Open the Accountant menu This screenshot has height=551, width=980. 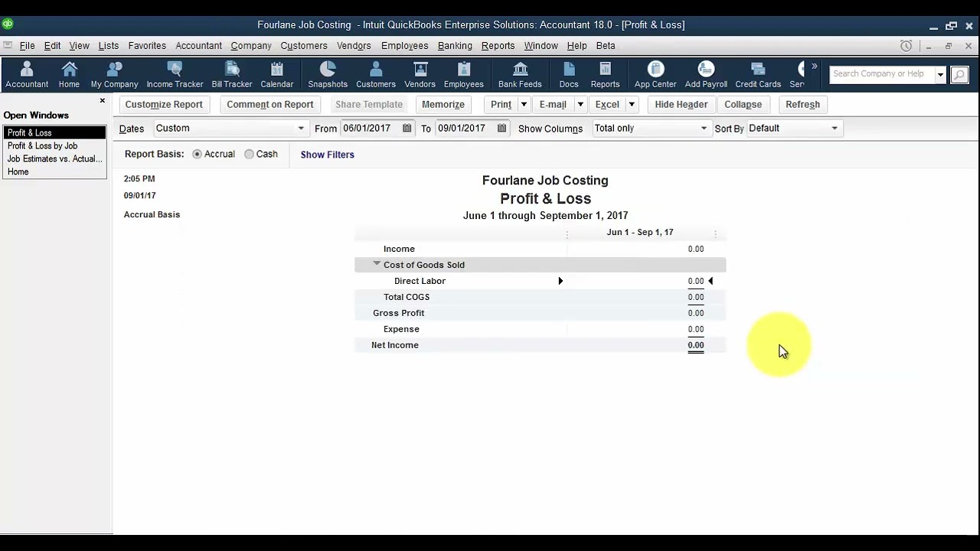tap(198, 46)
